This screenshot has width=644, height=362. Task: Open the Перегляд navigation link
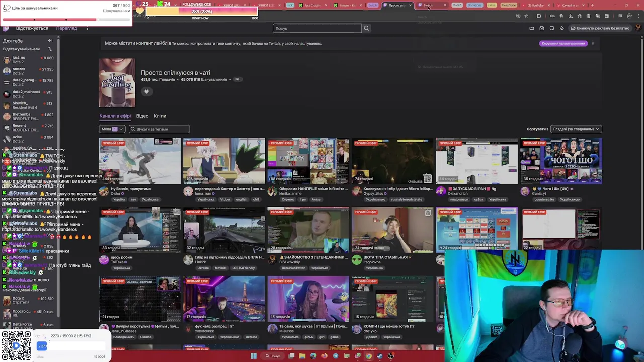click(67, 28)
